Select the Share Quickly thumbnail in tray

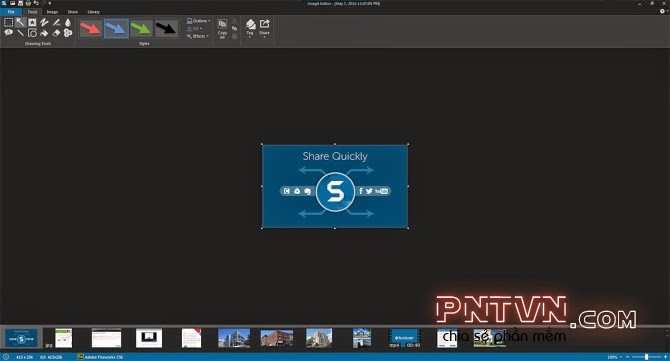[x=21, y=338]
